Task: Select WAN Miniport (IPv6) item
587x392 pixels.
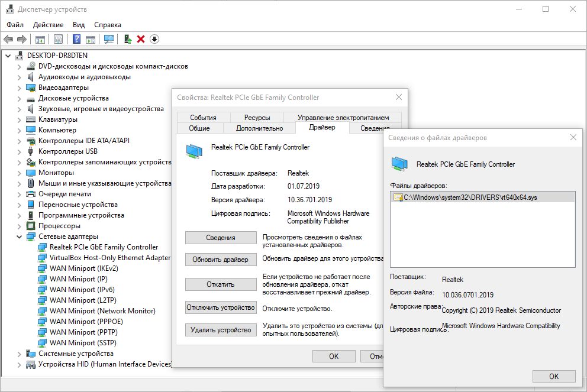Action: click(x=82, y=290)
